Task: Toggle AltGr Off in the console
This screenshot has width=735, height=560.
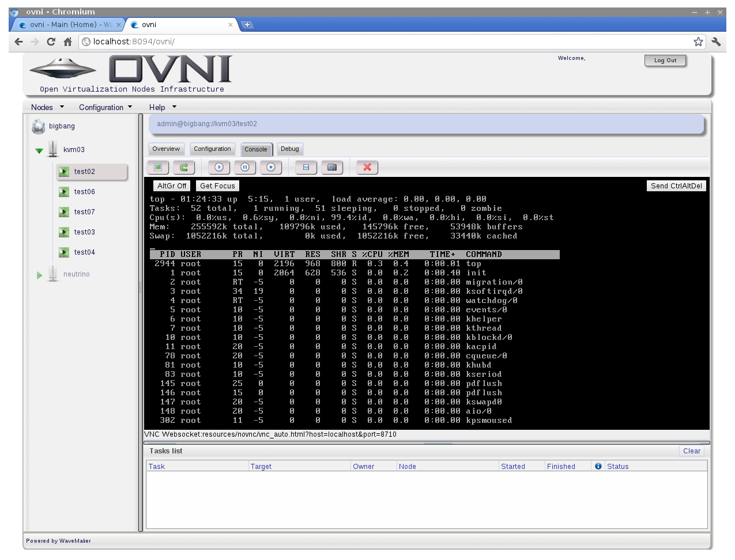Action: [171, 186]
